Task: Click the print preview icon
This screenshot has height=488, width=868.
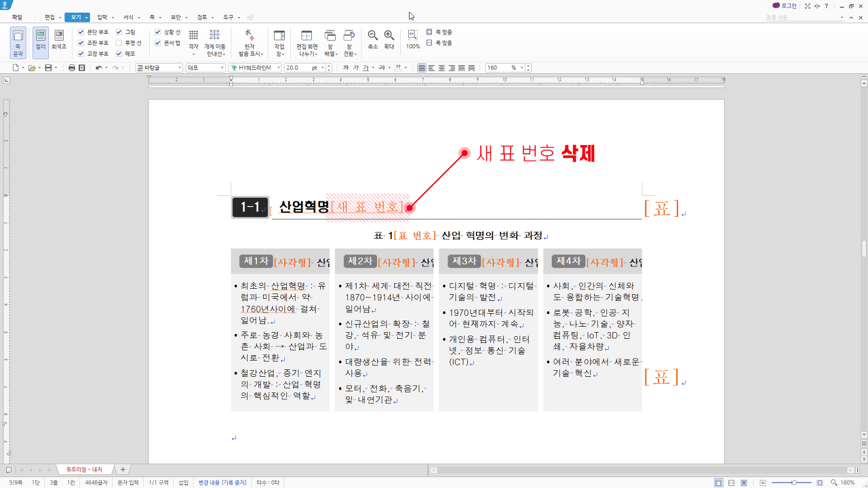Action: click(x=81, y=68)
